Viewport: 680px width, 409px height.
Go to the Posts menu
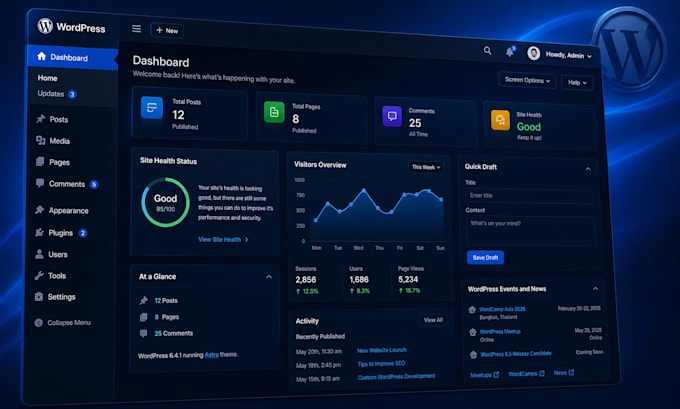59,119
